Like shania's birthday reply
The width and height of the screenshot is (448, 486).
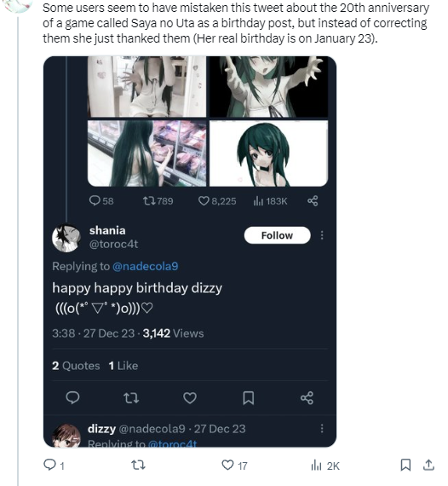point(190,397)
